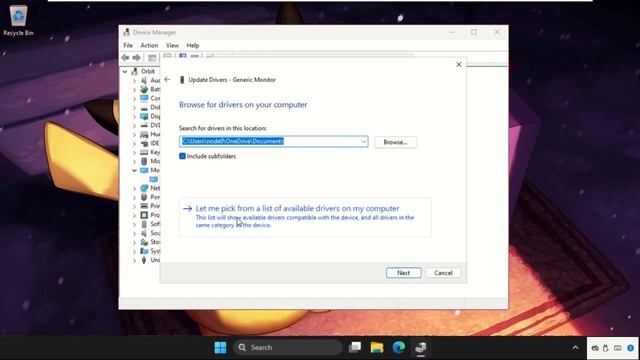Open the Recycle Bin desktop icon
This screenshot has width=640, height=360.
pyautogui.click(x=18, y=20)
